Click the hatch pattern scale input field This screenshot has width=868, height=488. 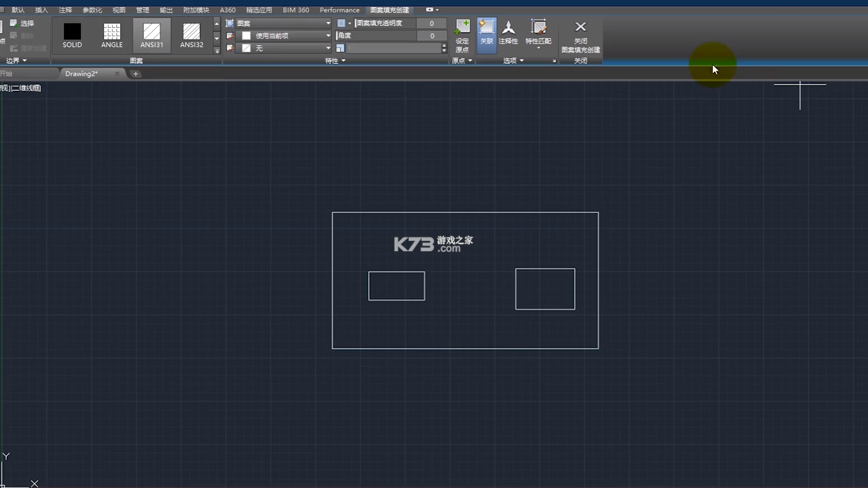393,48
